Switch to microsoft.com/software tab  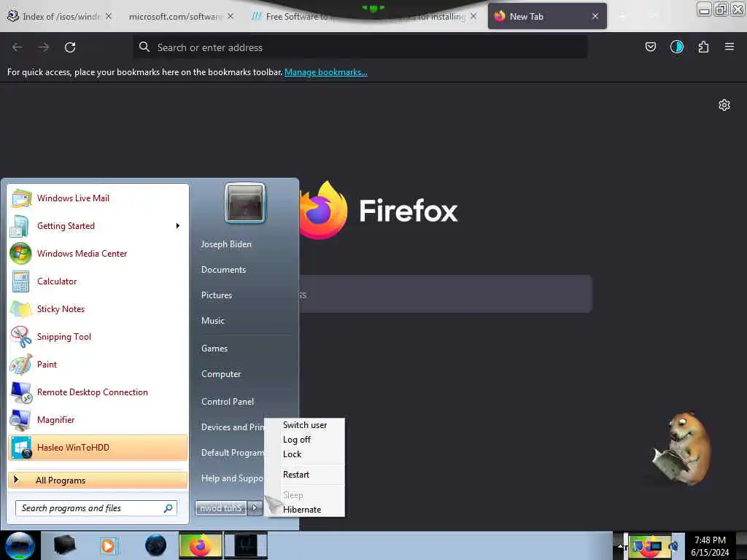[x=180, y=16]
